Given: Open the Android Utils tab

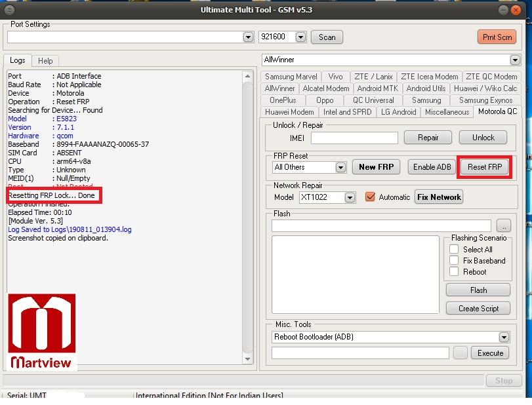Looking at the screenshot, I should click(x=426, y=88).
